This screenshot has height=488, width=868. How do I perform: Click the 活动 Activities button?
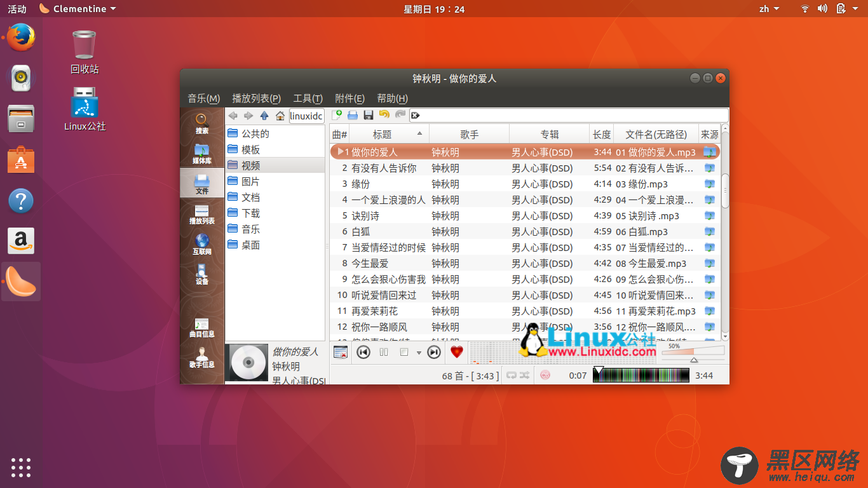pyautogui.click(x=17, y=9)
